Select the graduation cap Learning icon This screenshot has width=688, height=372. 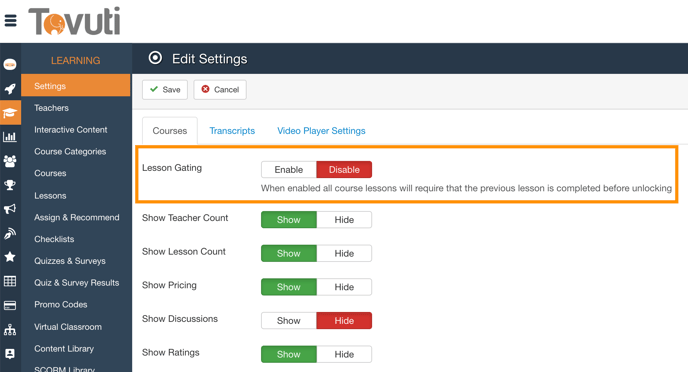(x=10, y=113)
